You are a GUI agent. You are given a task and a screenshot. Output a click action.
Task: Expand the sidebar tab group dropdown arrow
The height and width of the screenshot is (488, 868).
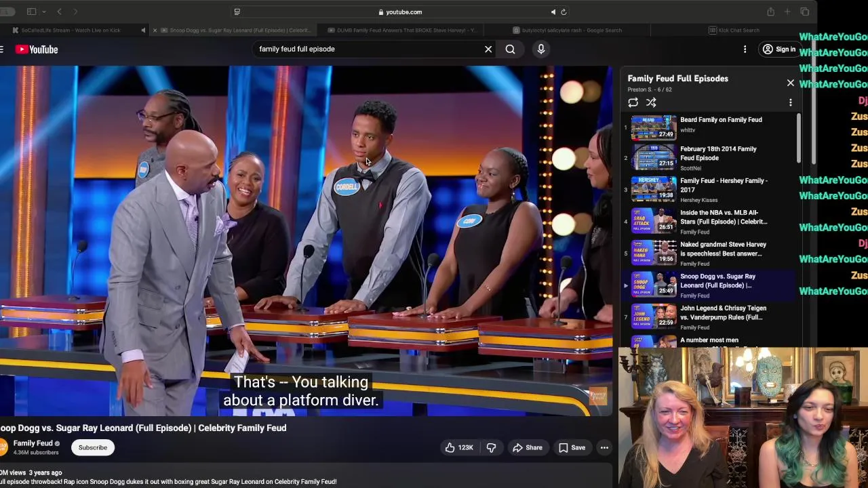coord(44,12)
